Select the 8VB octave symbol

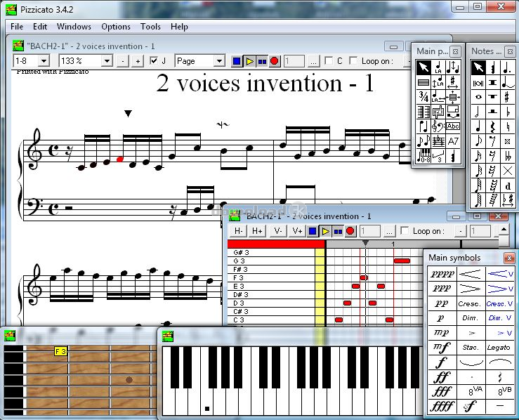pos(500,391)
